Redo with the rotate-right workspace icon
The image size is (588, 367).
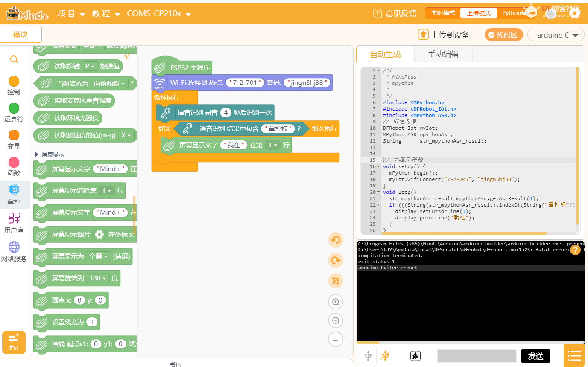336,260
